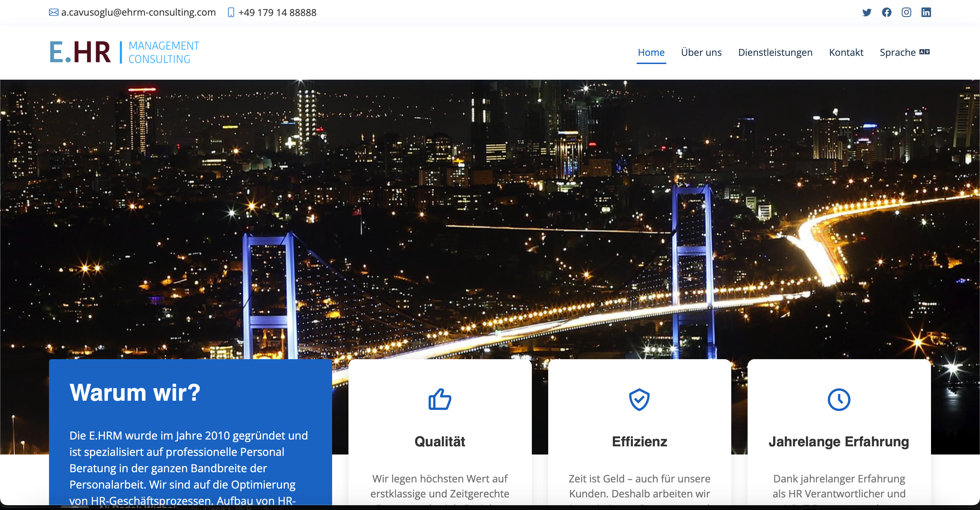980x510 pixels.
Task: Navigate to the Kontakt page
Action: [846, 52]
